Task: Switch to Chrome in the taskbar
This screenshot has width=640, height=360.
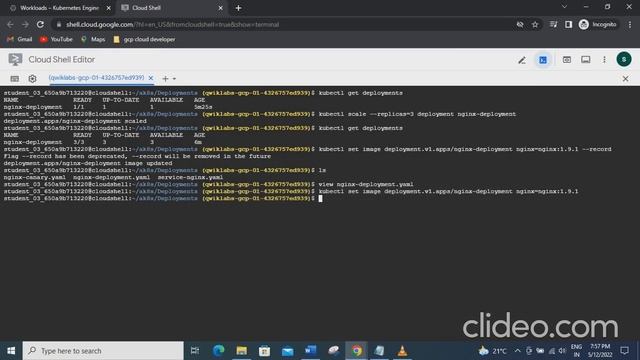Action: point(357,351)
